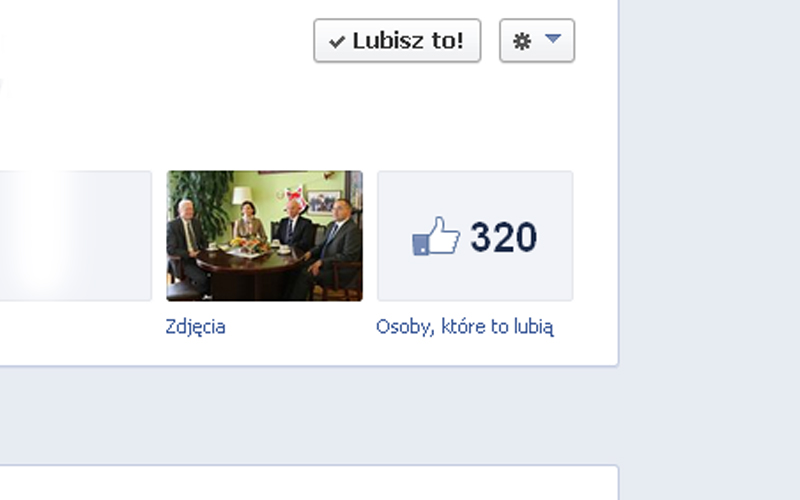Click the woman seated in the photo
This screenshot has height=500, width=800.
tap(248, 222)
